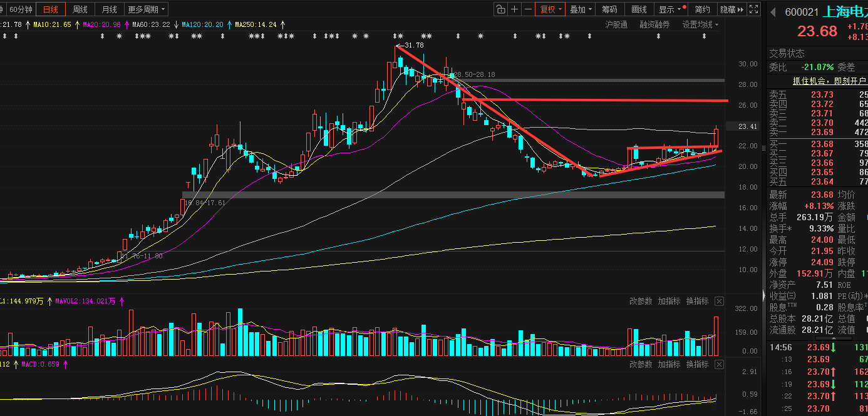Close the MACD indicator panel
The height and width of the screenshot is (416, 868).
tap(719, 364)
